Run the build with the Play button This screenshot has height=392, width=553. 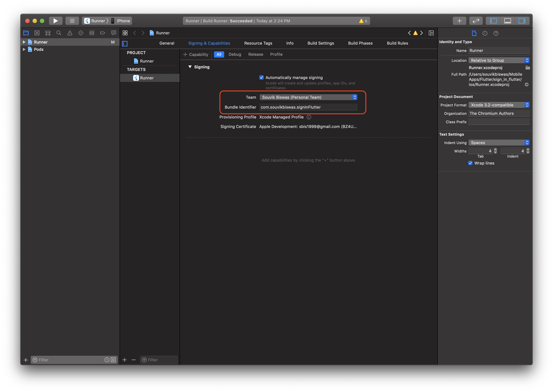(56, 21)
